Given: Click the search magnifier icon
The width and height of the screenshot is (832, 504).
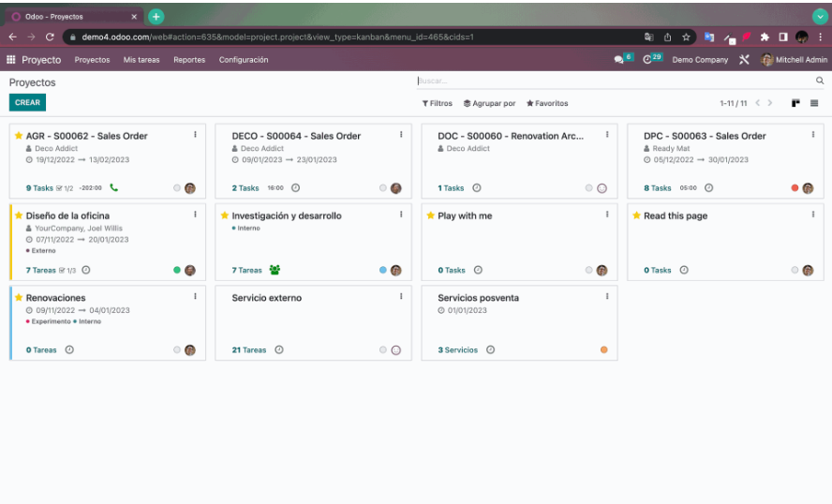Looking at the screenshot, I should point(820,81).
